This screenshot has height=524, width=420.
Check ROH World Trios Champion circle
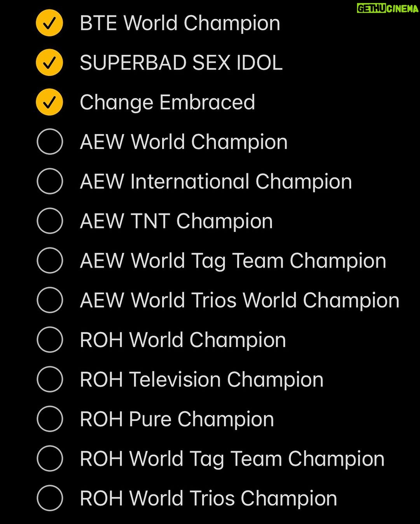point(50,498)
